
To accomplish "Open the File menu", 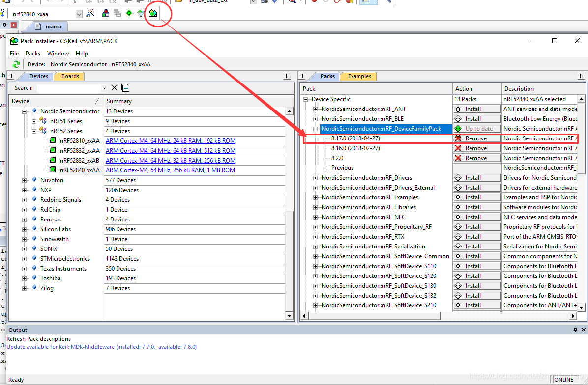I will point(14,54).
